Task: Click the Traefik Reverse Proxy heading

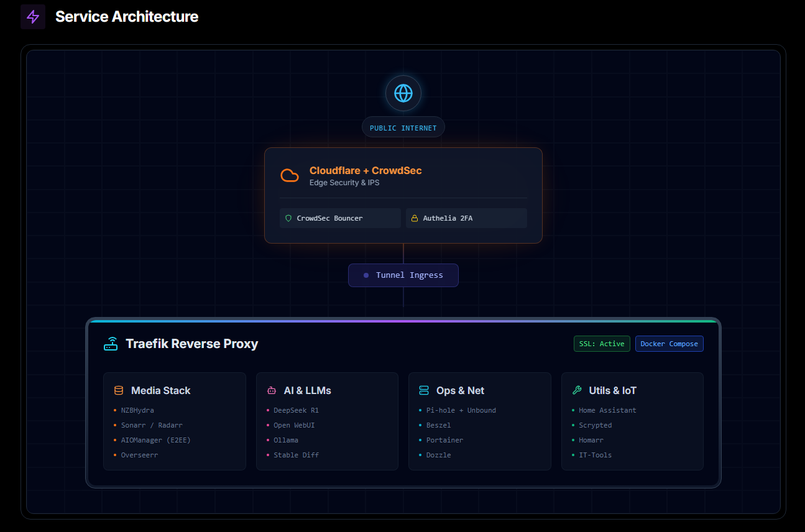Action: click(x=191, y=344)
